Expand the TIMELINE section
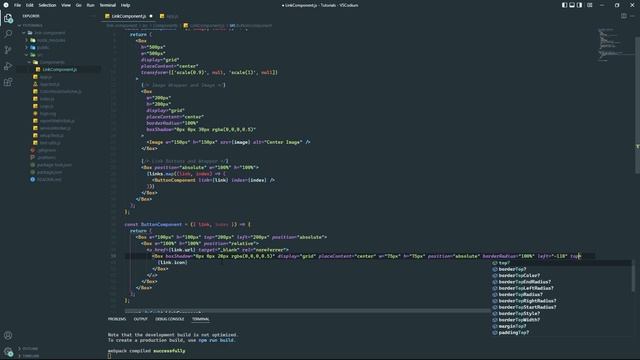The width and height of the screenshot is (640, 360). [x=30, y=356]
